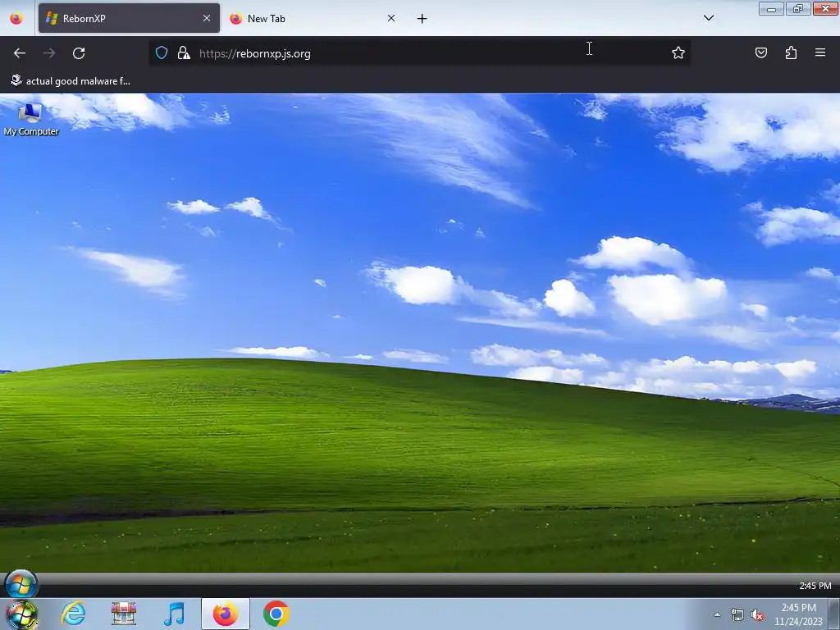
Task: Open the music note app on taskbar
Action: pos(175,614)
